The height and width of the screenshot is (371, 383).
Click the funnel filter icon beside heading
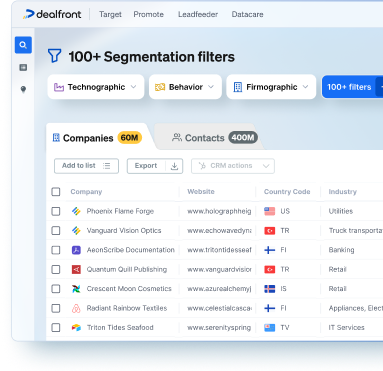coord(54,56)
